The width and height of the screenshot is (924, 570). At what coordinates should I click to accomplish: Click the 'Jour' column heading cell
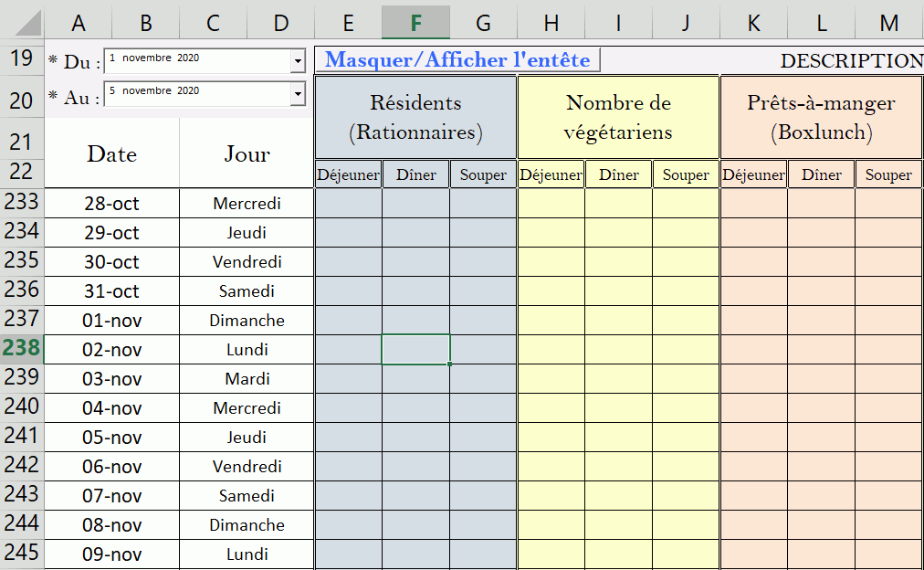pos(247,153)
